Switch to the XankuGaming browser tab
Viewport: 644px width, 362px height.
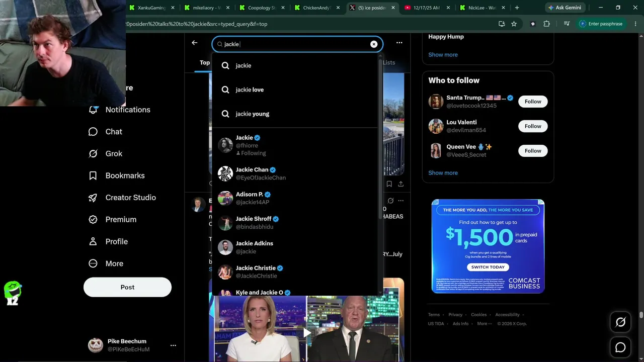pyautogui.click(x=151, y=8)
